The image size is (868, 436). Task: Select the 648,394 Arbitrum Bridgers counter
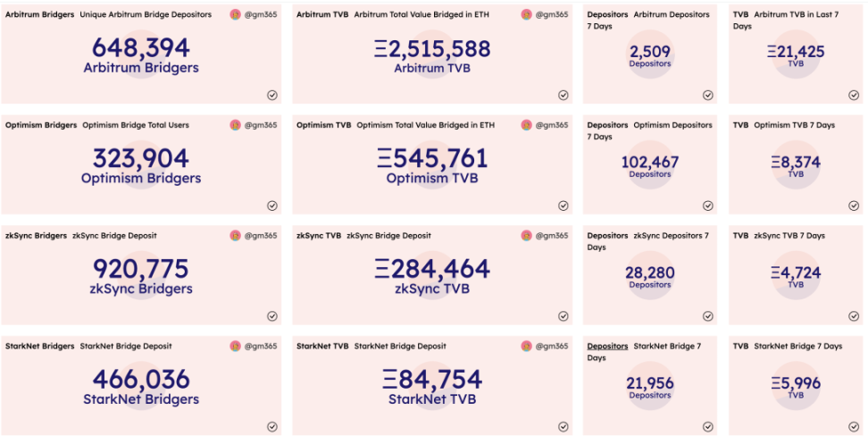[x=141, y=47]
